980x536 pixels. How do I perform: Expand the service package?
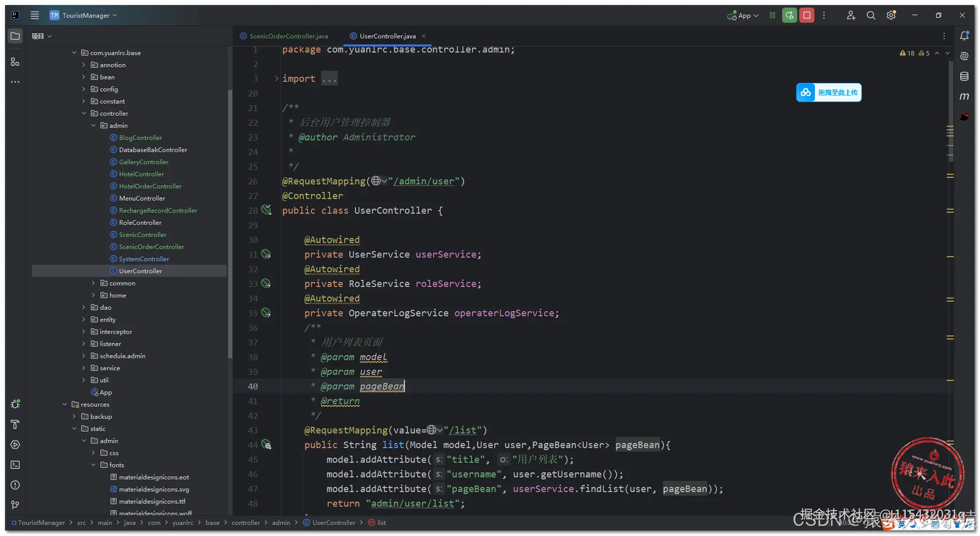coord(84,368)
